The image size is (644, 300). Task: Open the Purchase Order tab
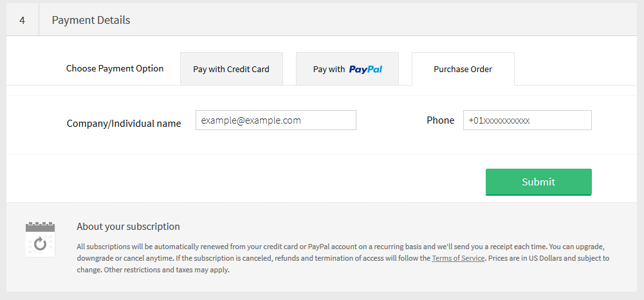click(x=463, y=69)
